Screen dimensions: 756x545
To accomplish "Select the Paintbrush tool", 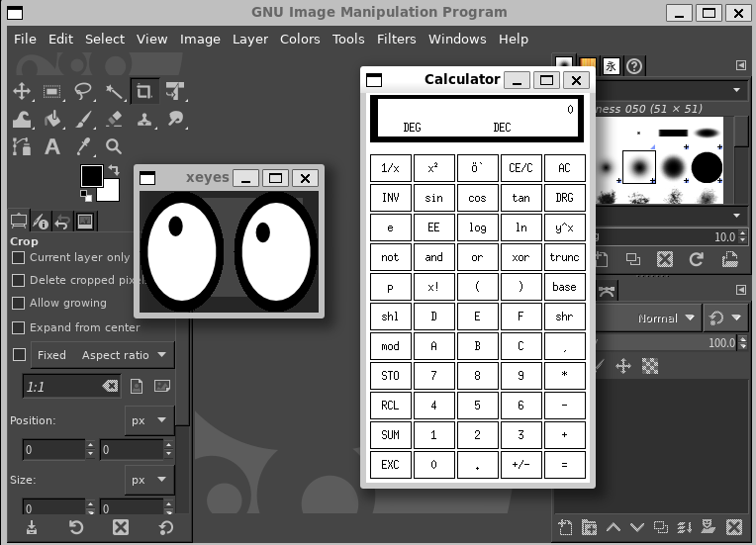I will pos(83,119).
